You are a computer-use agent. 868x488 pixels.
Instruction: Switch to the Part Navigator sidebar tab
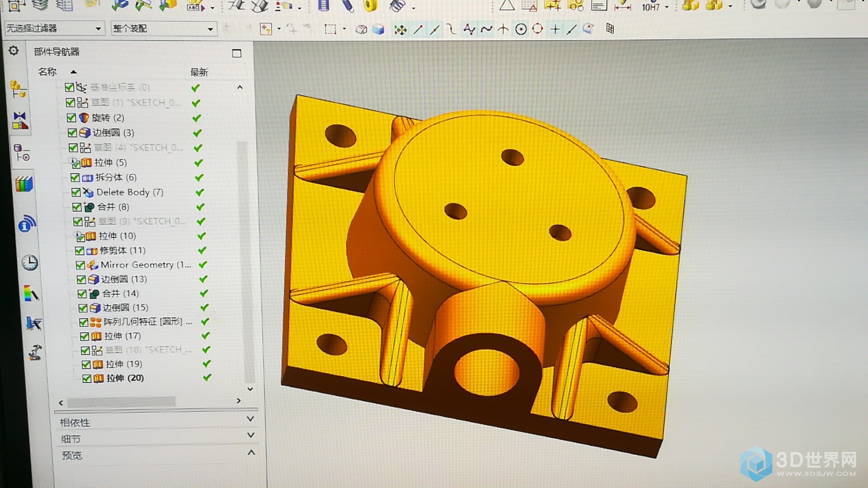(22, 153)
